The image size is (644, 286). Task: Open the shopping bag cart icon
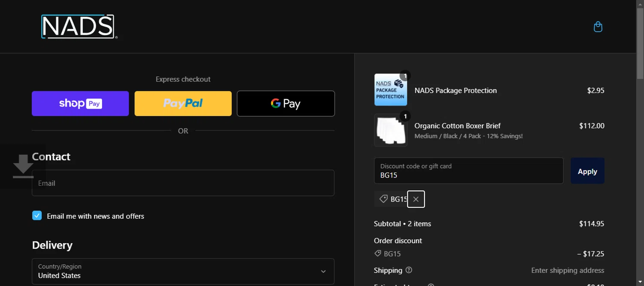click(x=598, y=27)
